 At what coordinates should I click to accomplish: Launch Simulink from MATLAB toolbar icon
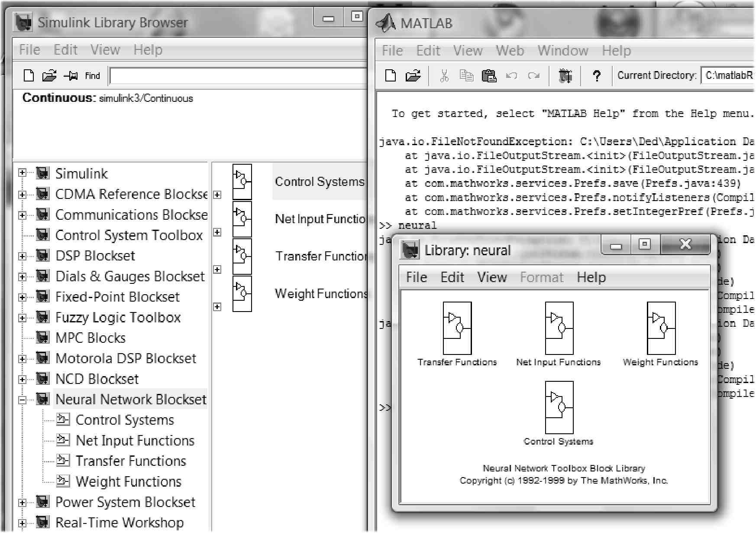coord(565,76)
